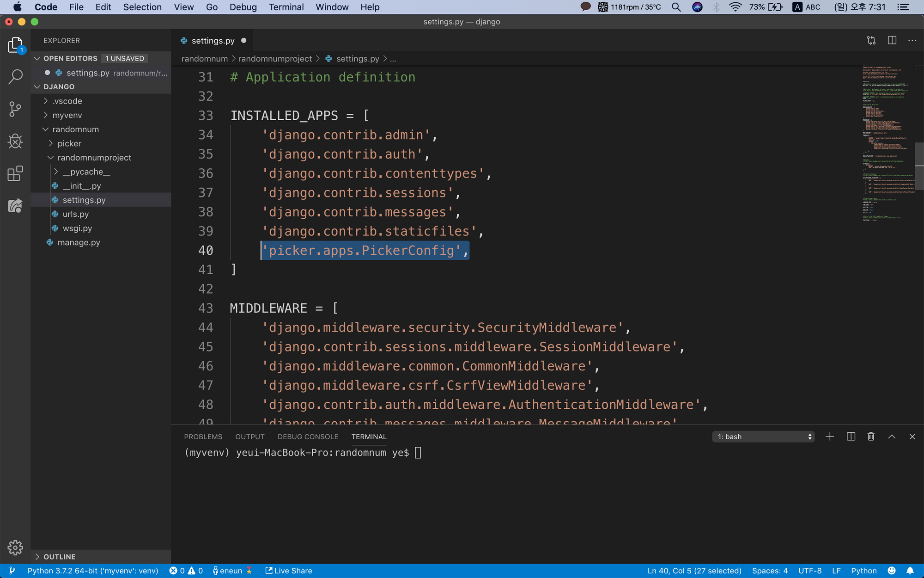Click Live Share in status bar

click(289, 571)
